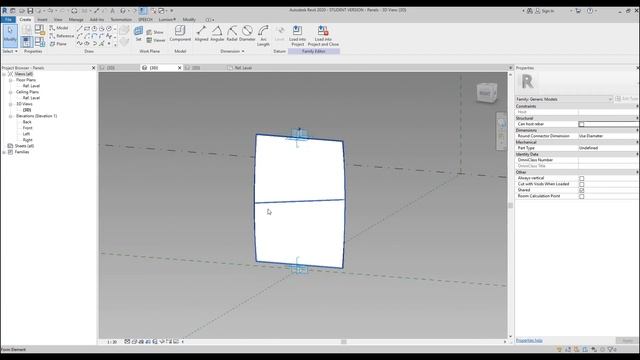Click the Show work plane button
Viewport: 640px width, 360px height.
click(155, 32)
